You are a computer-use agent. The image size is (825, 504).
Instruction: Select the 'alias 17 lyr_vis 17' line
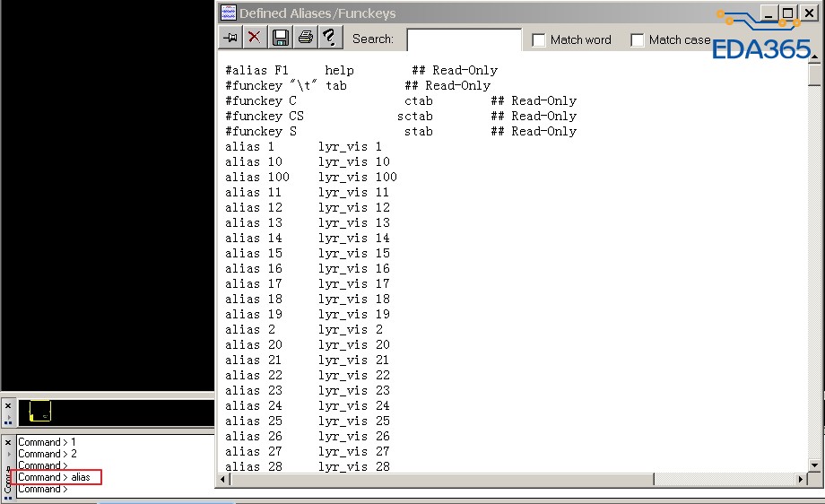click(x=308, y=284)
